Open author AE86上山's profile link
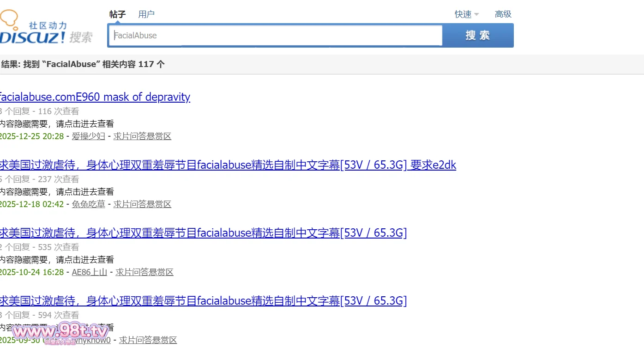The image size is (644, 349). (x=89, y=272)
